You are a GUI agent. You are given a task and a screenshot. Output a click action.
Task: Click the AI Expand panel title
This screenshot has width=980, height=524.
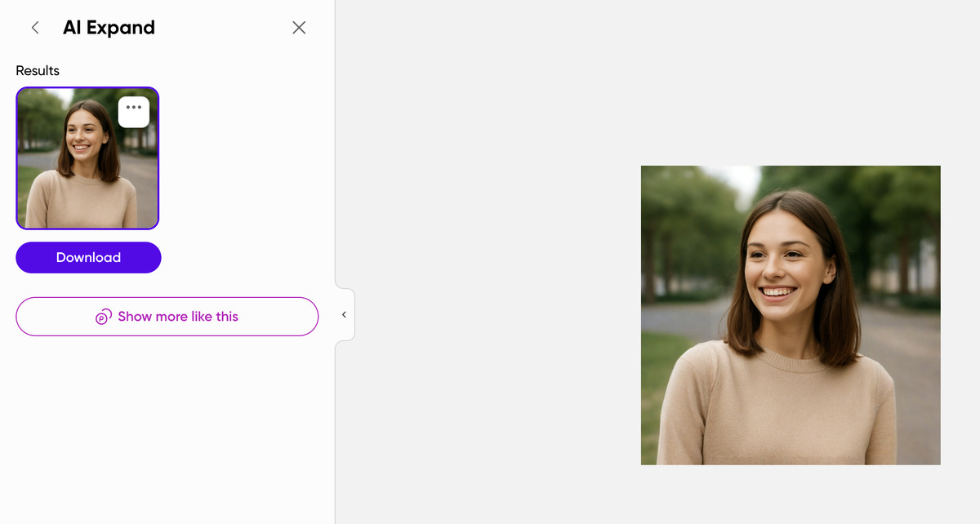point(109,28)
